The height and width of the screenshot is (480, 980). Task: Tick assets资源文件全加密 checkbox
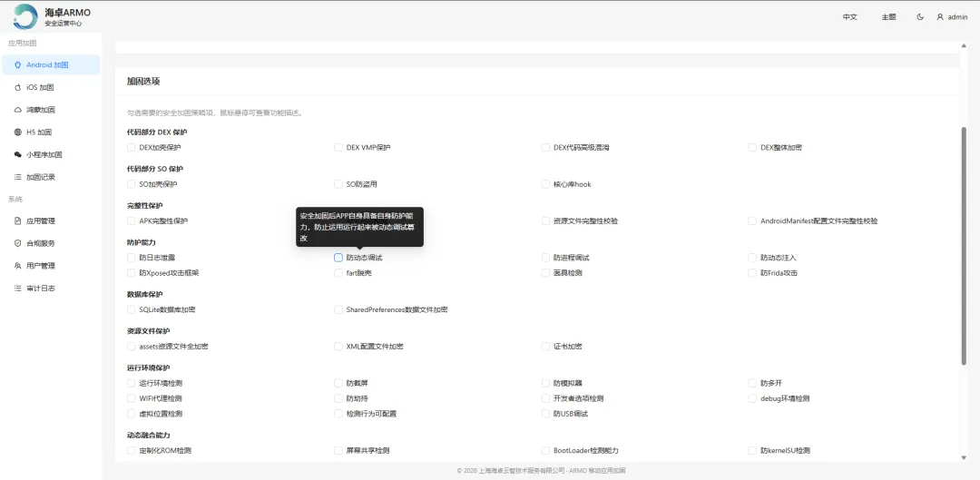[132, 347]
